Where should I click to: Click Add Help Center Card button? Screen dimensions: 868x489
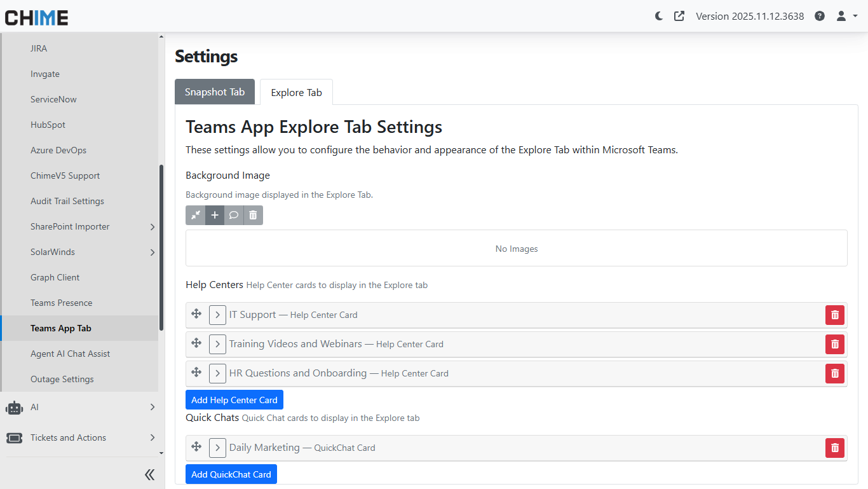point(234,400)
